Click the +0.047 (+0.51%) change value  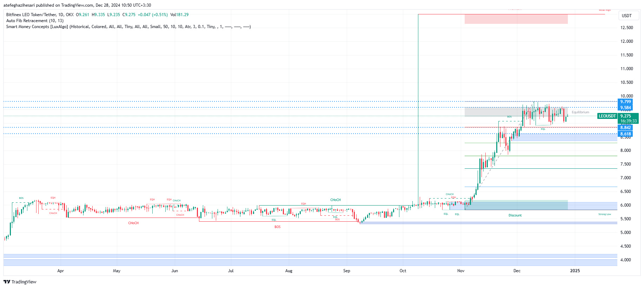[153, 15]
